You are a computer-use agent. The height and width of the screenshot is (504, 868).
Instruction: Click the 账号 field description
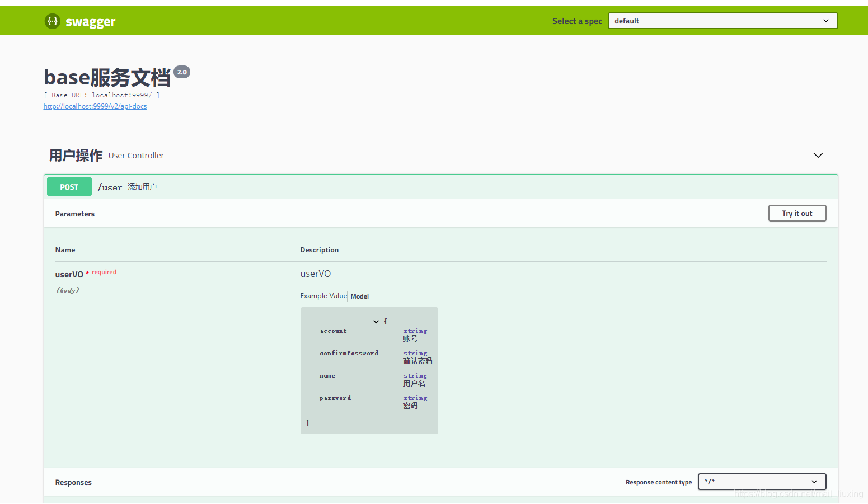point(410,339)
